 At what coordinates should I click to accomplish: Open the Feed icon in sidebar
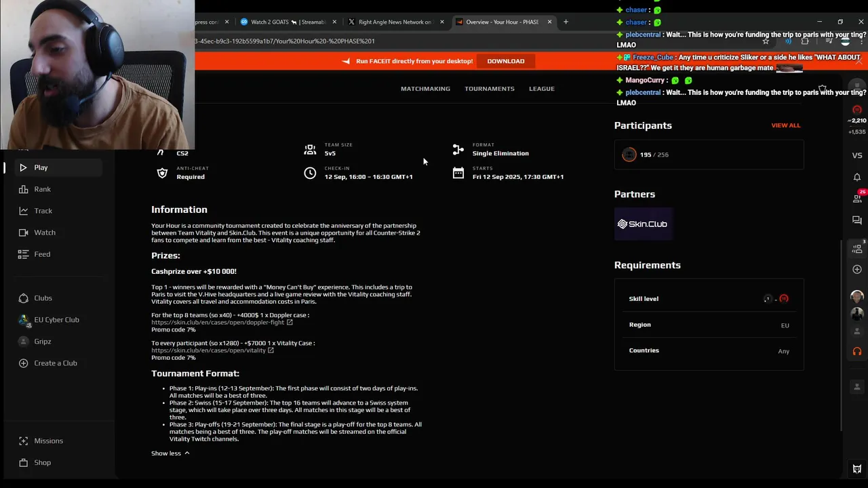point(23,254)
